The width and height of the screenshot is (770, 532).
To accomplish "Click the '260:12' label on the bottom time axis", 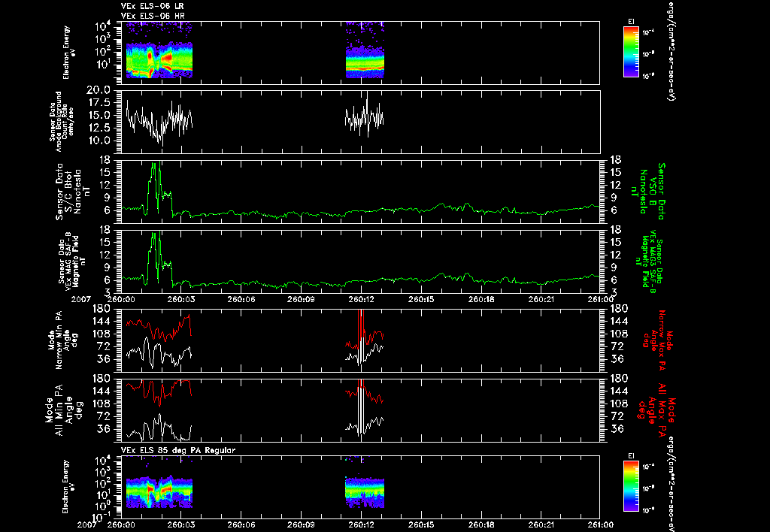I will click(x=362, y=524).
